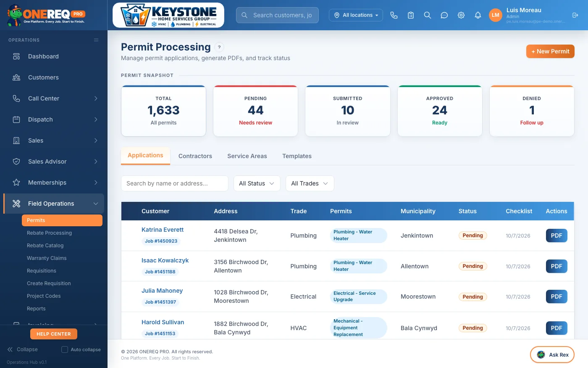Select Permits in sidebar submenu
Screen dimensions: 588x368
(x=62, y=220)
